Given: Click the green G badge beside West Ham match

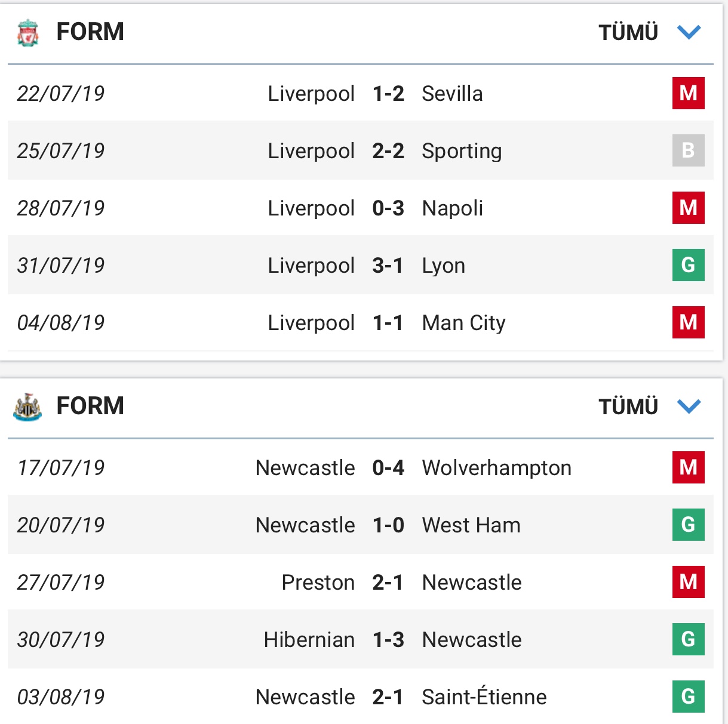Looking at the screenshot, I should pos(688,525).
